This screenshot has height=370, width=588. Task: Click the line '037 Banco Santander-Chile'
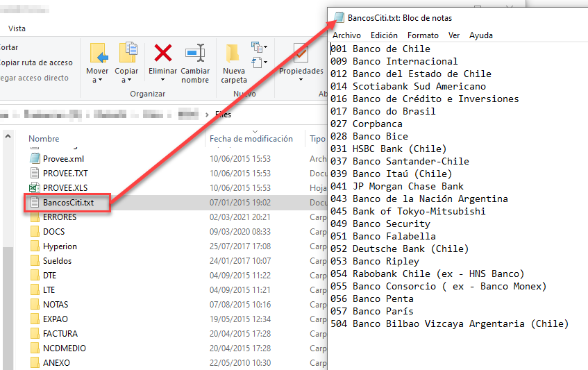pyautogui.click(x=400, y=161)
